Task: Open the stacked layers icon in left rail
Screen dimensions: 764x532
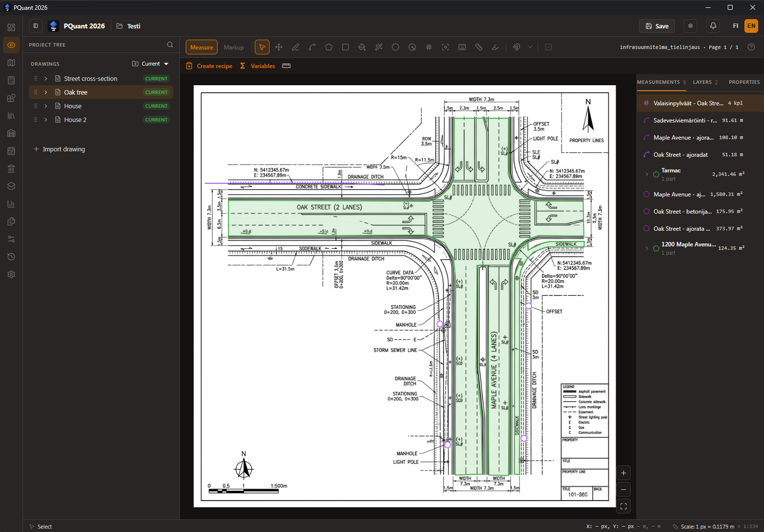Action: 11,186
